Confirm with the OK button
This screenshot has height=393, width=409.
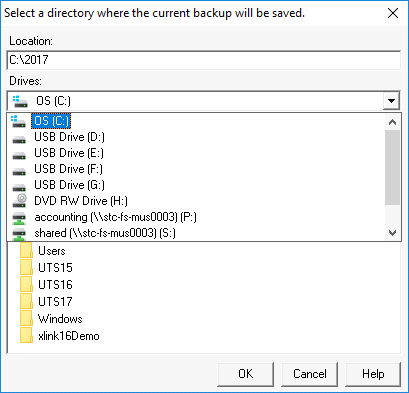246,374
